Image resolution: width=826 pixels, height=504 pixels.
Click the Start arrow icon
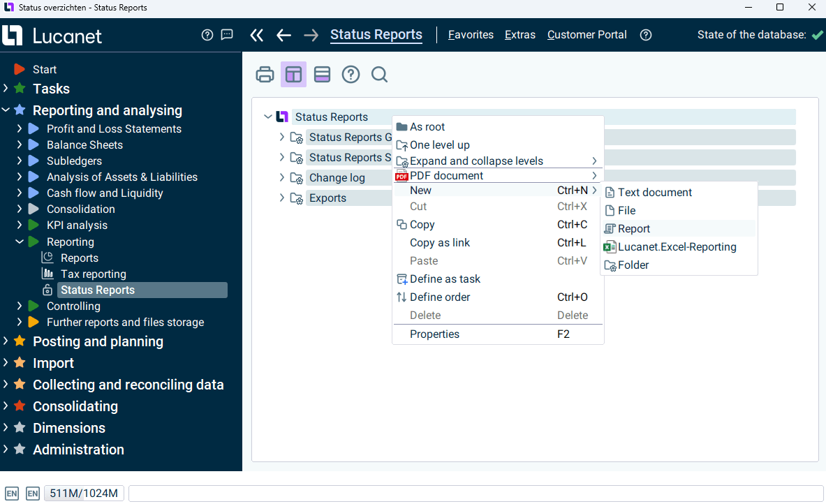(20, 69)
